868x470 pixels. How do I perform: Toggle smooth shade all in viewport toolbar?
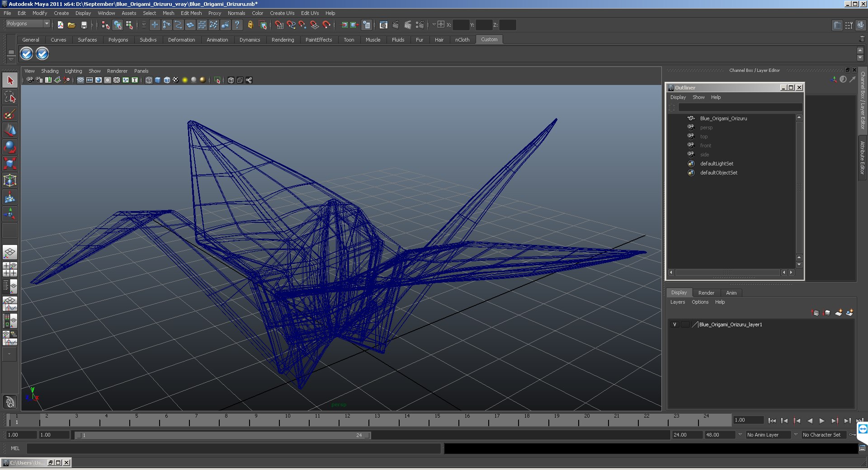tap(158, 80)
